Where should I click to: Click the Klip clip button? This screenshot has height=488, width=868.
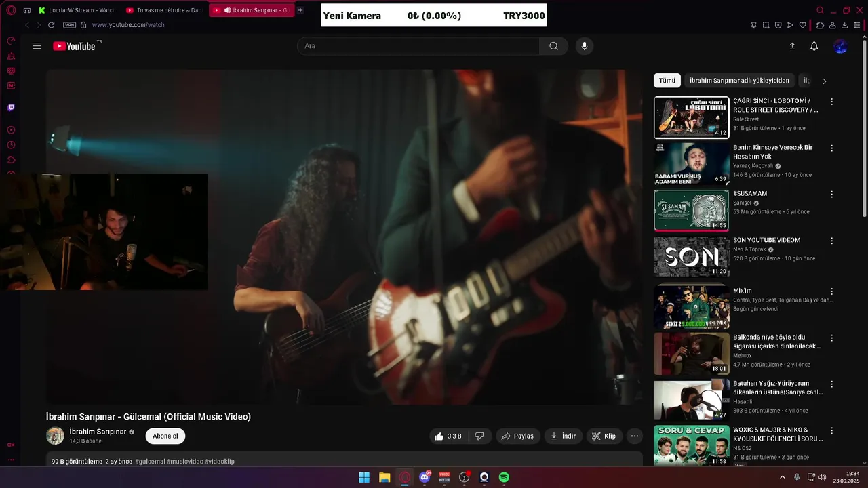pos(604,436)
